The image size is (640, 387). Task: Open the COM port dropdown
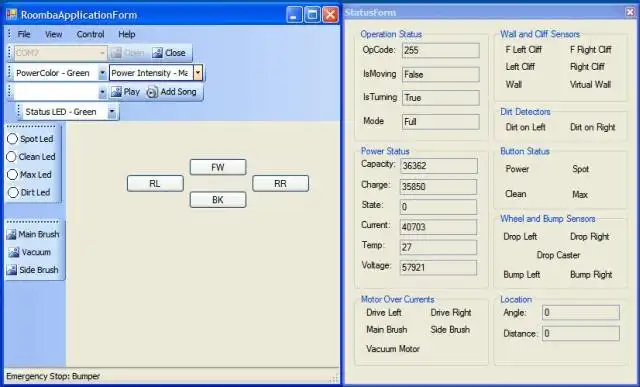102,53
